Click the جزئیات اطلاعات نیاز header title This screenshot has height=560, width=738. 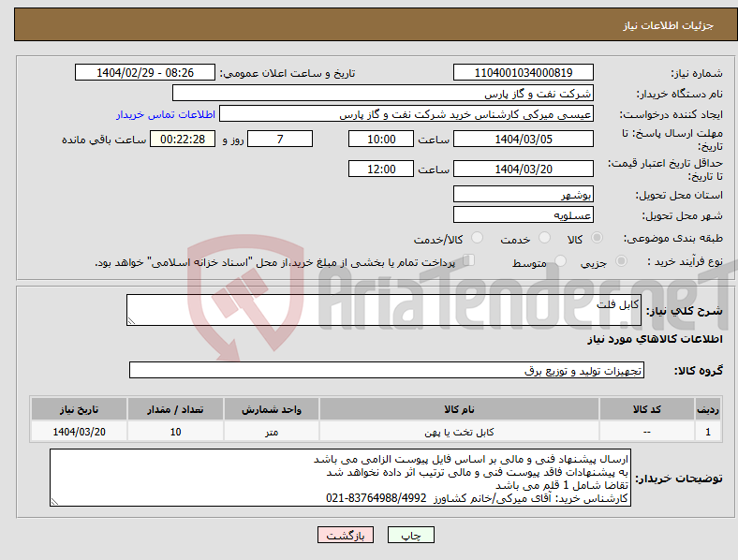(668, 25)
